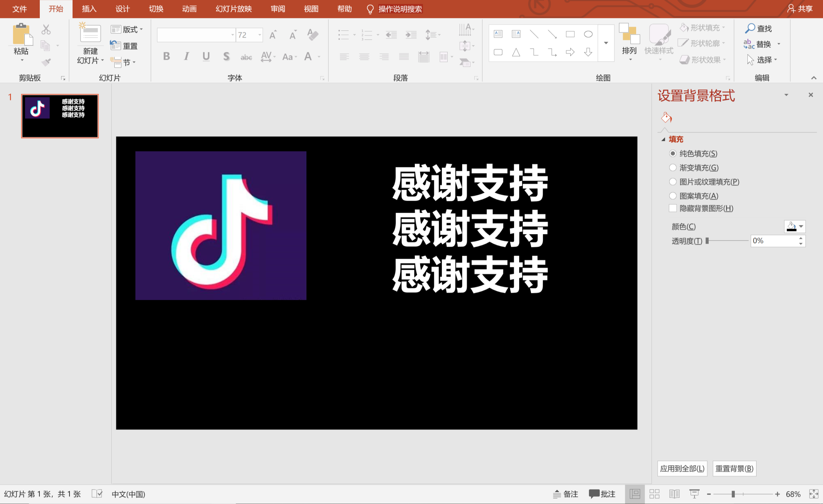The image size is (823, 504).
Task: Toggle text Shadow formatting
Action: pyautogui.click(x=226, y=56)
